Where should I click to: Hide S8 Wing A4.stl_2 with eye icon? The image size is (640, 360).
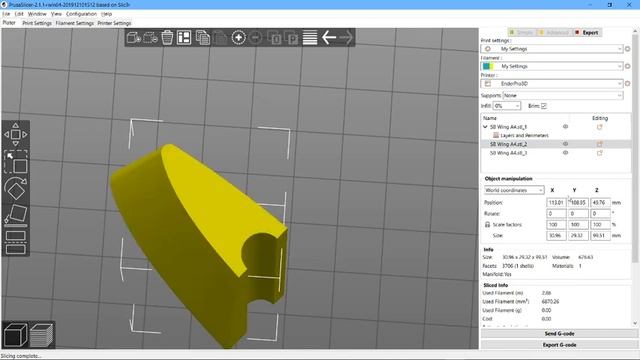pos(565,144)
